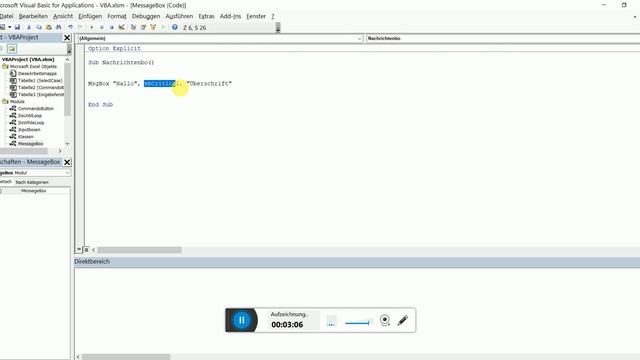Cut selection using the scissors icon
Image resolution: width=640 pixels, height=360 pixels.
point(29,27)
